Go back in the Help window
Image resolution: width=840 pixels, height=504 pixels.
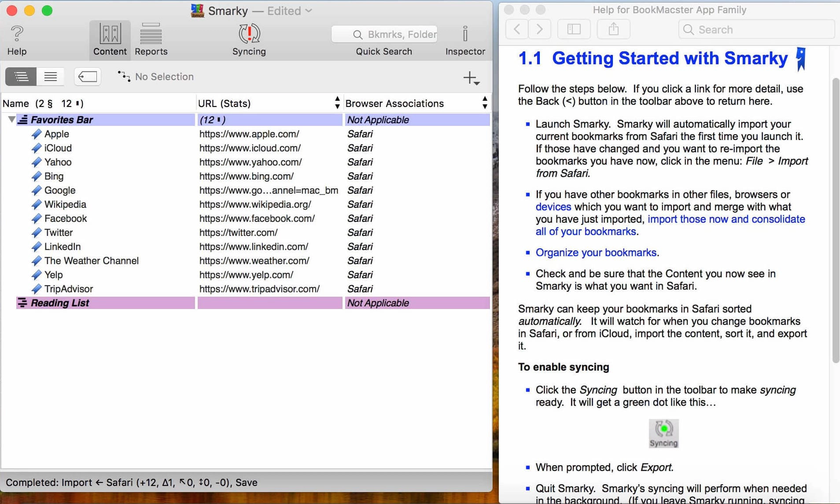pos(517,29)
